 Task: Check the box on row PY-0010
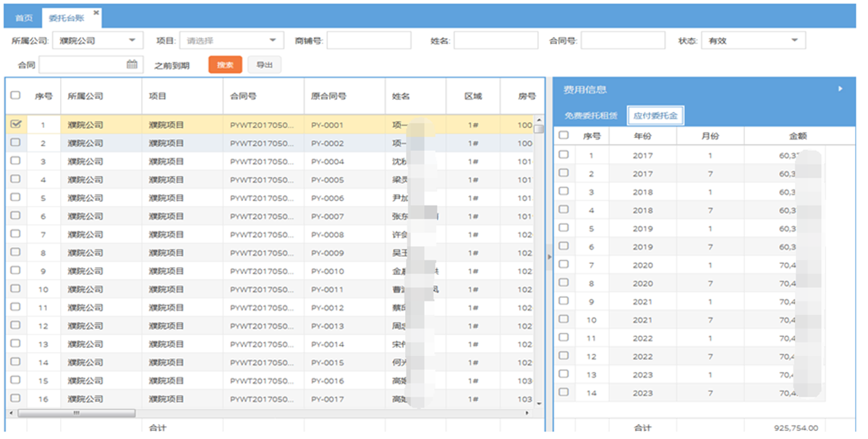tap(15, 270)
